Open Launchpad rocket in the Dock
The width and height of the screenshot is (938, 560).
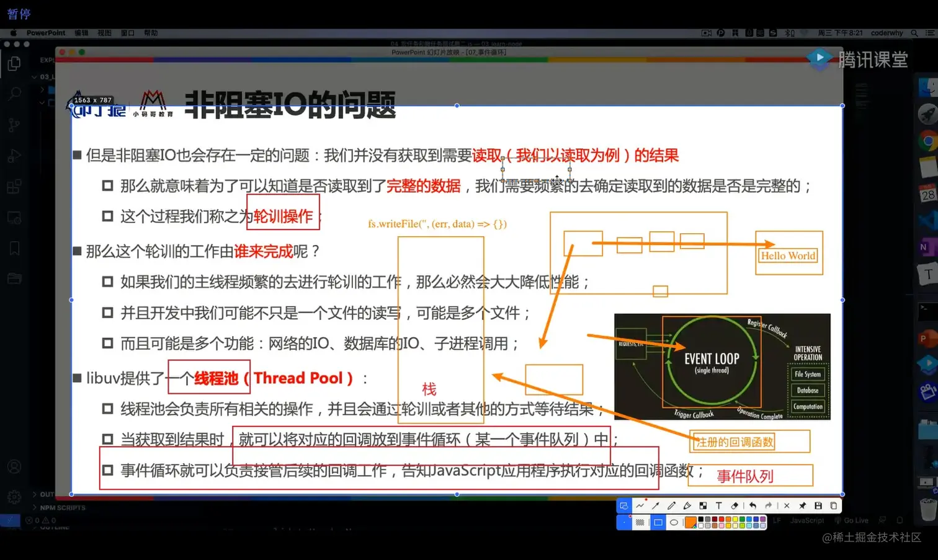[x=927, y=115]
